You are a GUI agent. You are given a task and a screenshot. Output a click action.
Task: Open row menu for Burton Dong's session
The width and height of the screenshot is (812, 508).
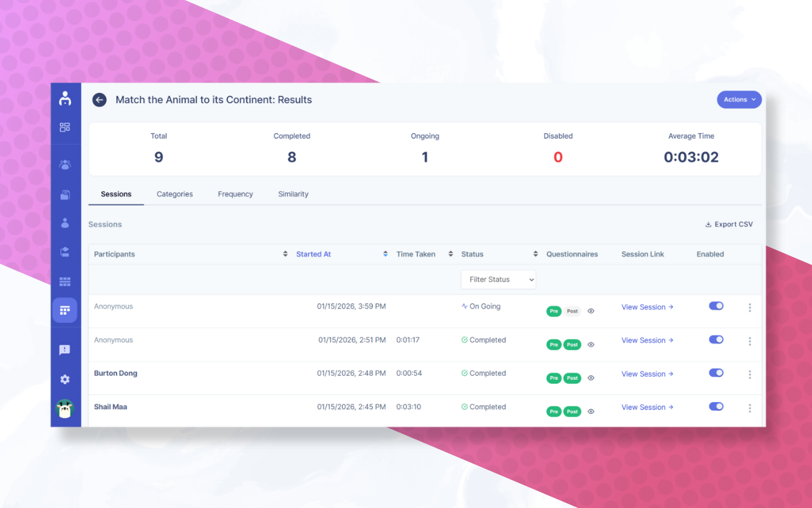click(x=750, y=375)
